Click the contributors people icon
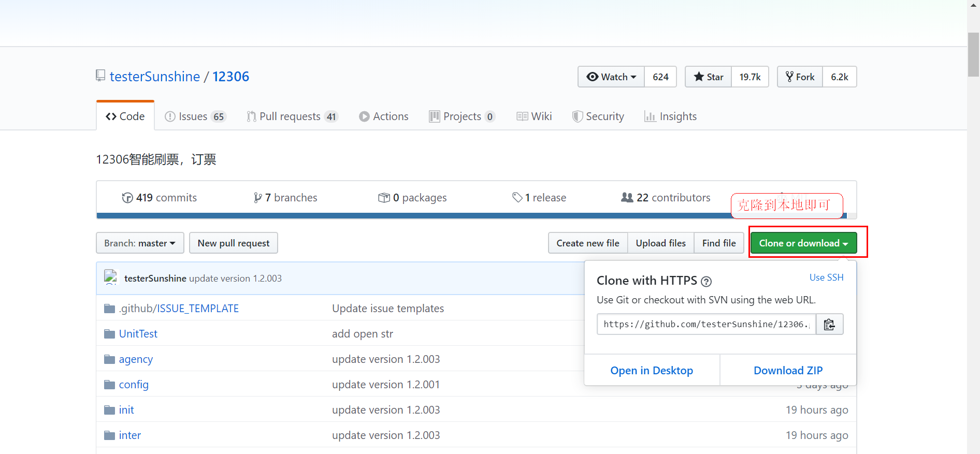Image resolution: width=980 pixels, height=454 pixels. click(627, 197)
